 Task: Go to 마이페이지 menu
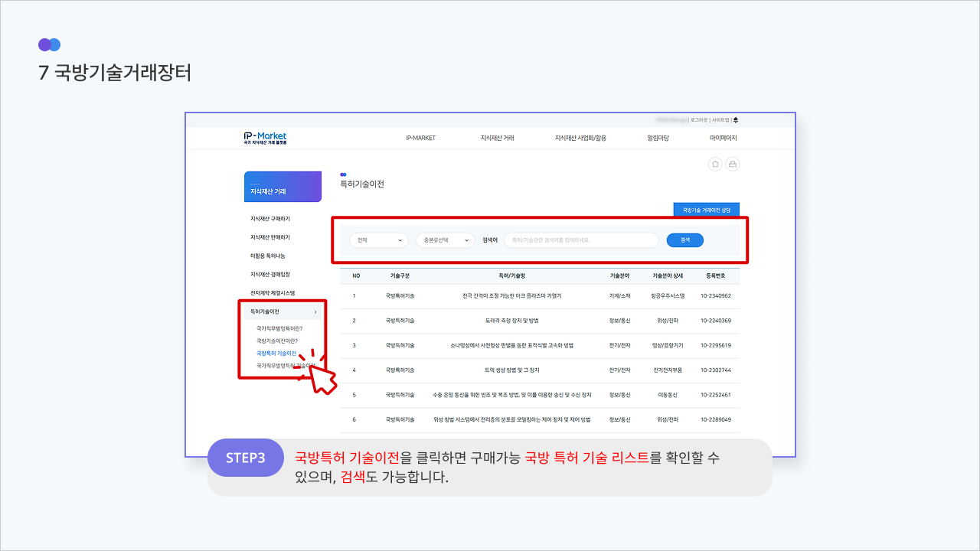[723, 139]
